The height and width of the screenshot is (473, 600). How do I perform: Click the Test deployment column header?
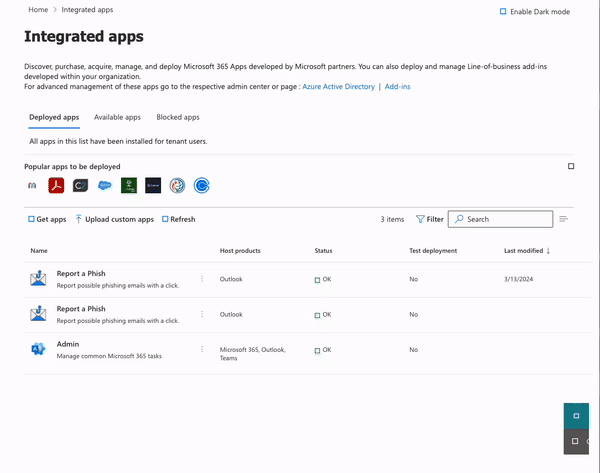click(433, 251)
